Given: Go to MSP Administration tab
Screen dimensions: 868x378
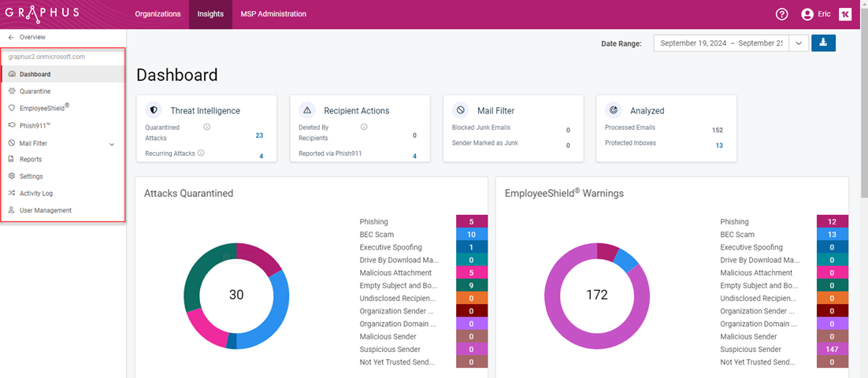Looking at the screenshot, I should point(273,14).
